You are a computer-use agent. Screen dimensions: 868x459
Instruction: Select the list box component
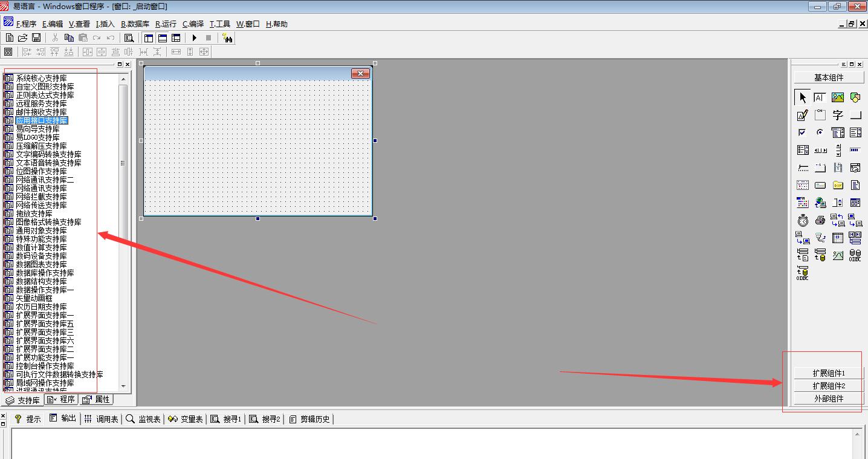click(855, 132)
